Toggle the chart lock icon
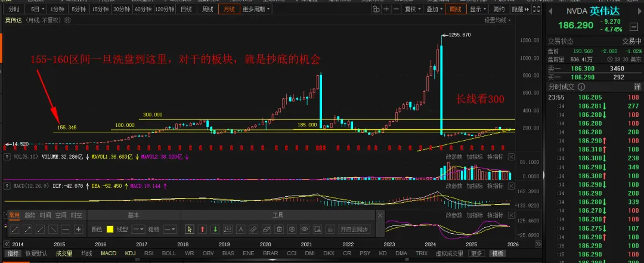 tap(377, 9)
